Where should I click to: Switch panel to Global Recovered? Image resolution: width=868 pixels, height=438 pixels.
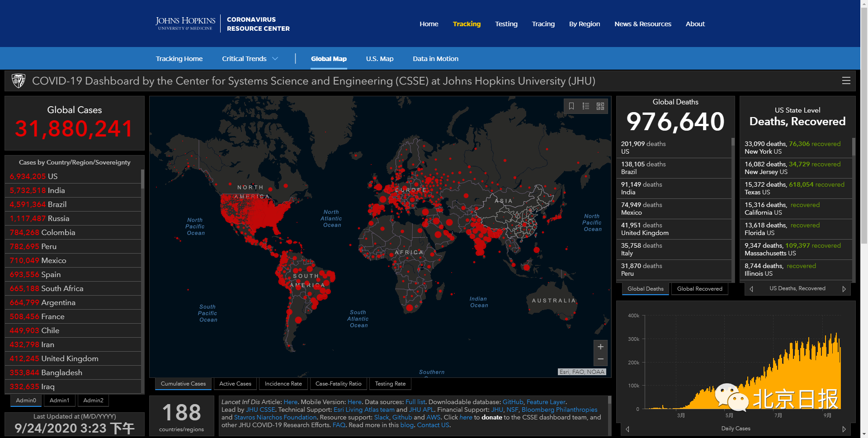click(x=699, y=289)
